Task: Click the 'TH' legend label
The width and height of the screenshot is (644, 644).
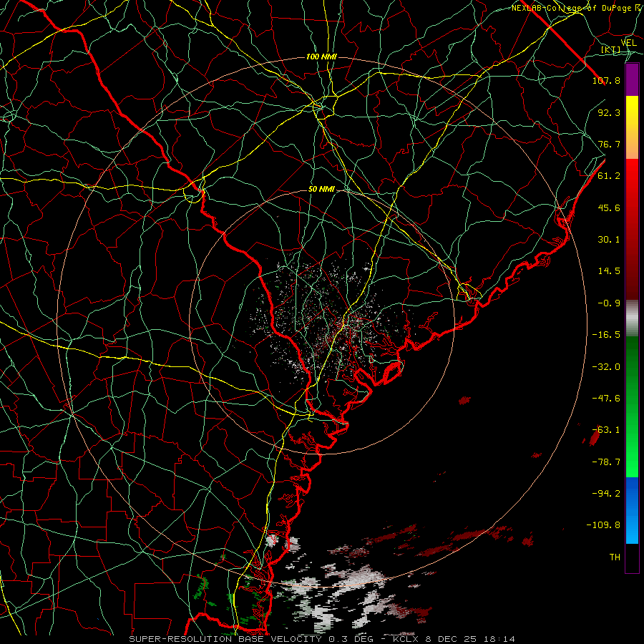Action: [615, 557]
